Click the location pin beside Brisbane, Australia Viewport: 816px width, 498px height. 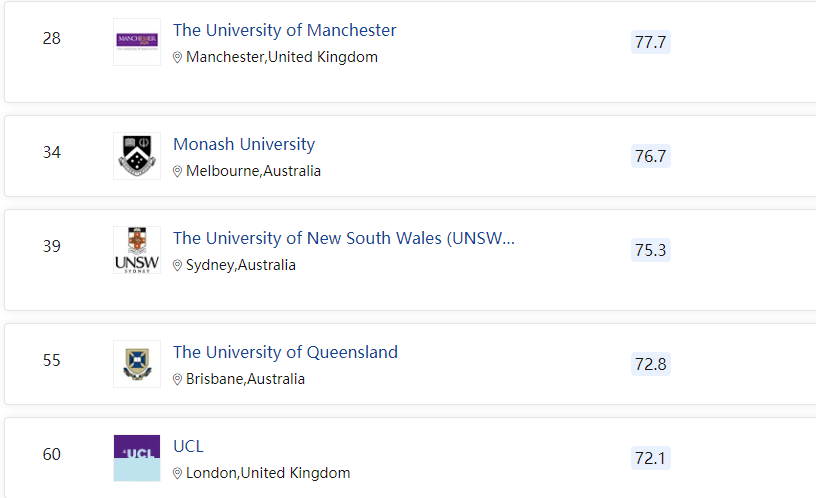pos(178,380)
